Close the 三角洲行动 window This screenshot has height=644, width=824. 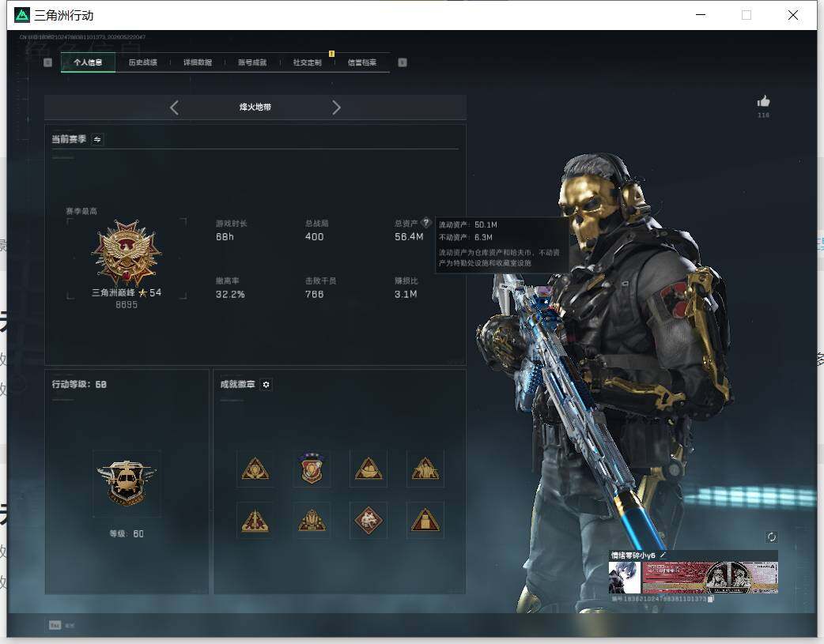793,15
